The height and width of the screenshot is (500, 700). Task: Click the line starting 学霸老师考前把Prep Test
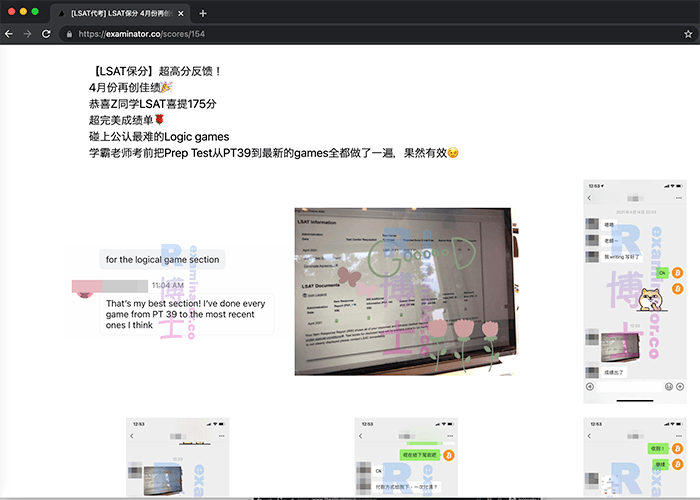click(274, 153)
